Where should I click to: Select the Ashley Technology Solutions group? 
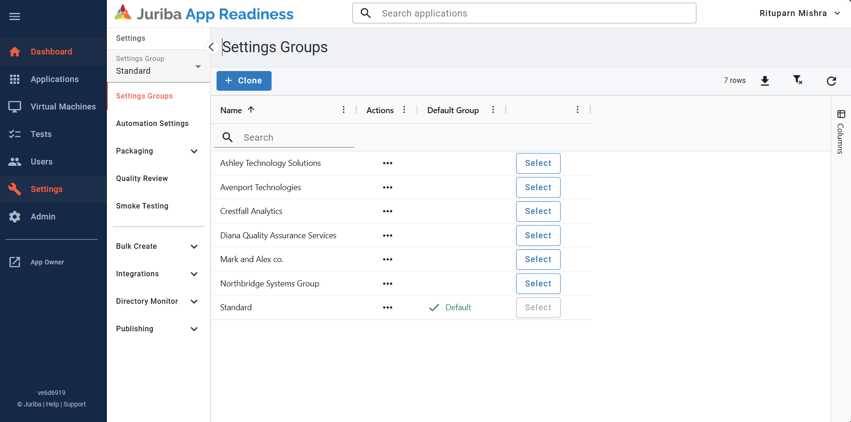tap(538, 163)
